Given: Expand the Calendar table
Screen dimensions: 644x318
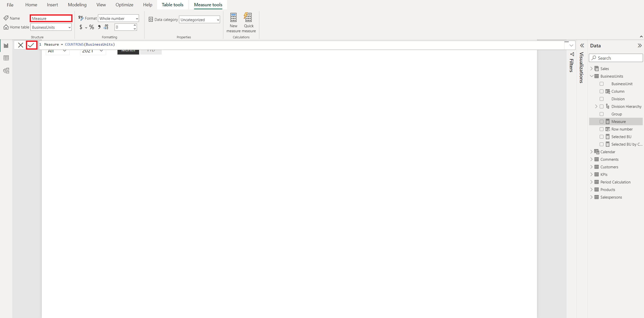Looking at the screenshot, I should [592, 152].
